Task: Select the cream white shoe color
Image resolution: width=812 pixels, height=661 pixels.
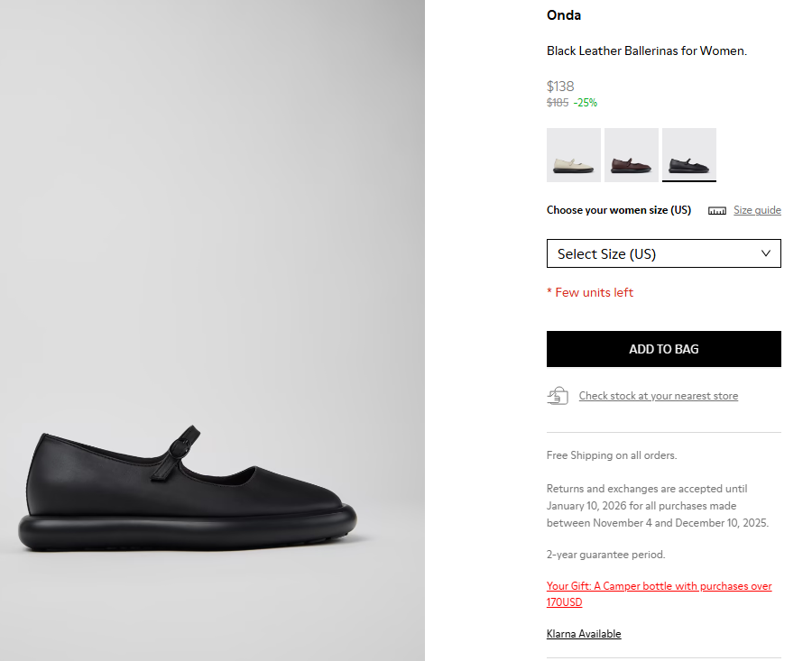Action: [x=574, y=155]
